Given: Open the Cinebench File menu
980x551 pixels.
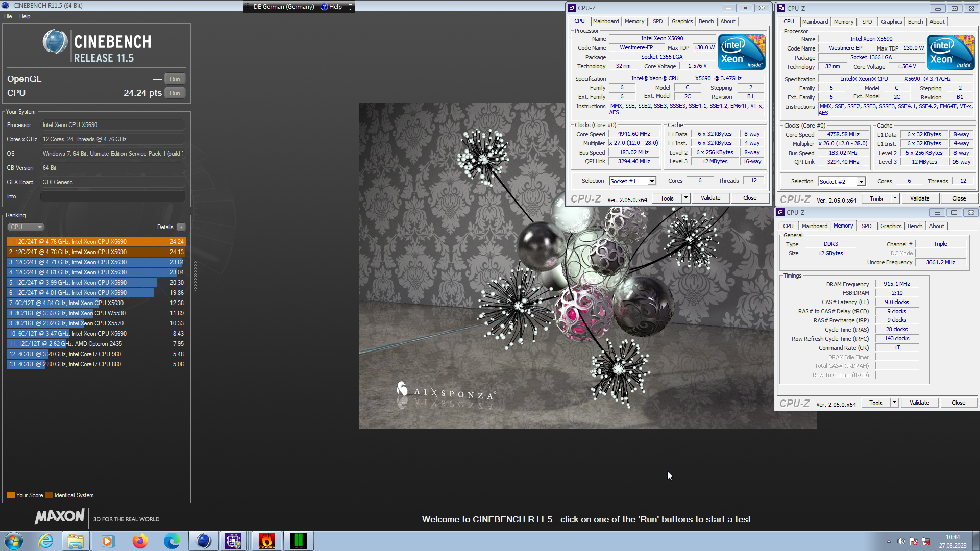Looking at the screenshot, I should click(8, 16).
